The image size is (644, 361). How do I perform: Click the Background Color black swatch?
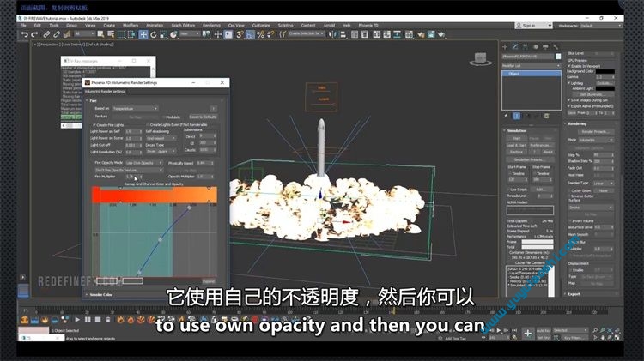pyautogui.click(x=605, y=71)
